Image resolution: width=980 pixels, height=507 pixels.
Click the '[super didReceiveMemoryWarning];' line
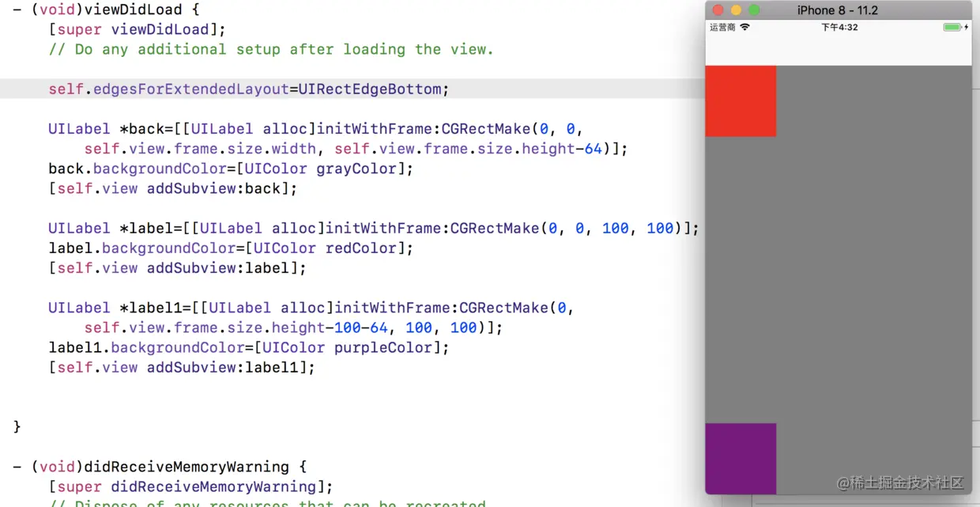click(190, 486)
